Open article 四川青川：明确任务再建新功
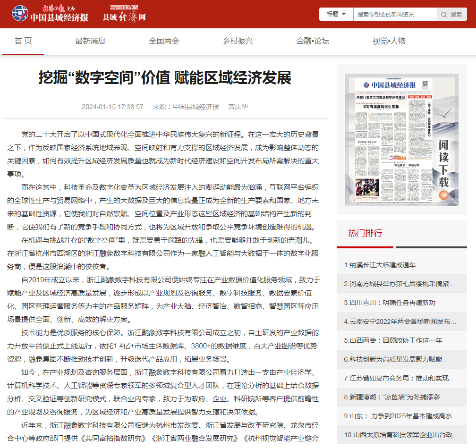This screenshot has width=476, height=448. coord(390,303)
